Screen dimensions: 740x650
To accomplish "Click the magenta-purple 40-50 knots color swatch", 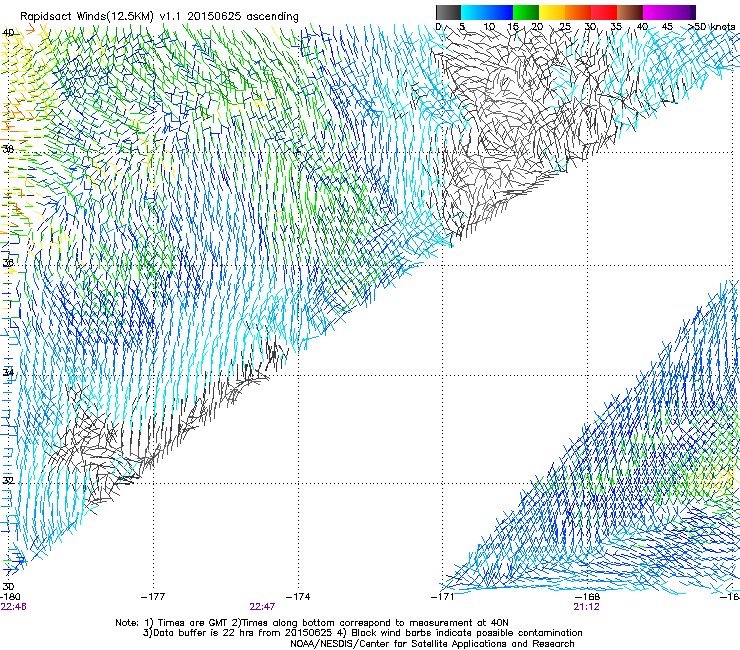I will click(x=669, y=12).
